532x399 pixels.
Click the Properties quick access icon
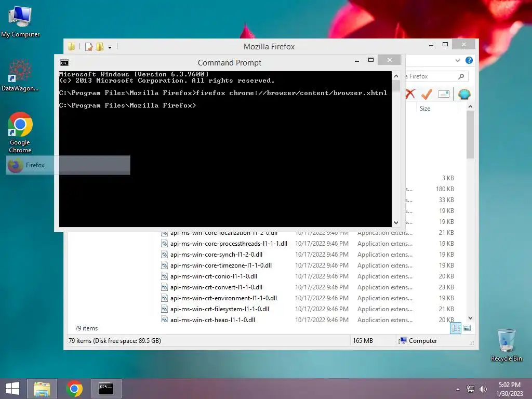89,46
